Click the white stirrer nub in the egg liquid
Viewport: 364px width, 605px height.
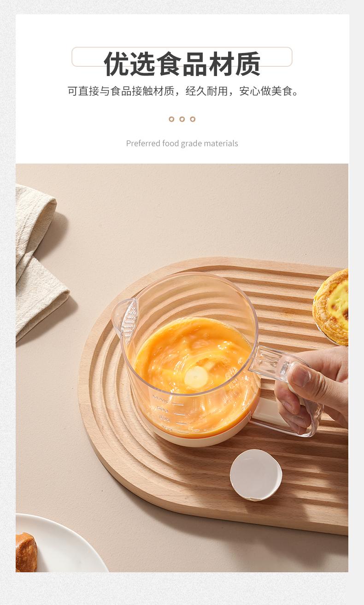click(x=196, y=377)
